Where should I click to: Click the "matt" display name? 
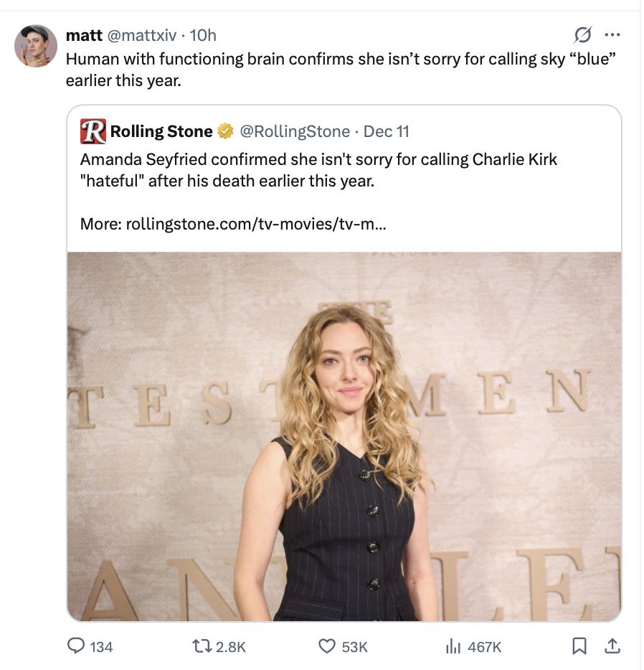coord(83,34)
